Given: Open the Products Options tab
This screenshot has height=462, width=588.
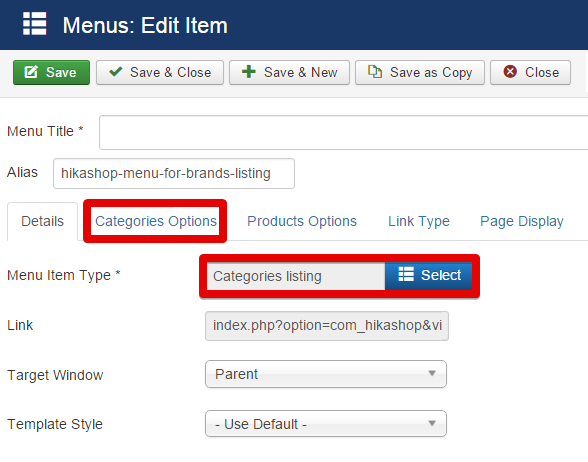Looking at the screenshot, I should (x=302, y=221).
